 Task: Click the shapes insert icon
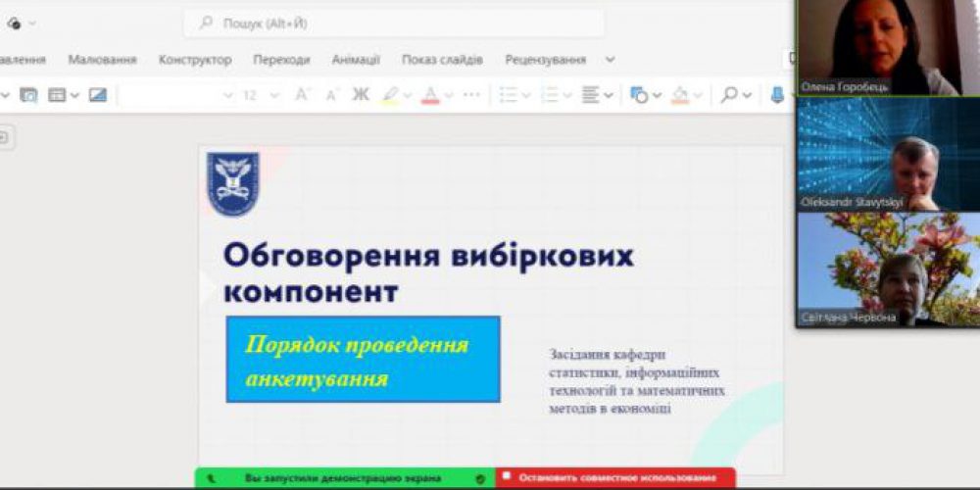(x=639, y=95)
